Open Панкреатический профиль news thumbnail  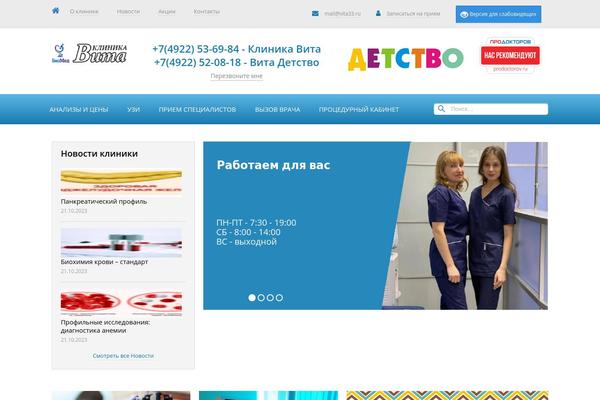click(x=121, y=181)
